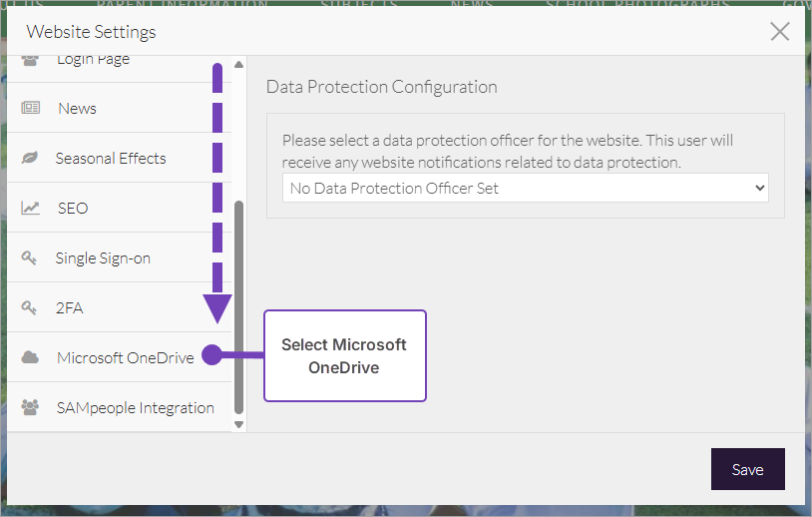The image size is (812, 517).
Task: Close the Website Settings dialog
Action: (x=780, y=32)
